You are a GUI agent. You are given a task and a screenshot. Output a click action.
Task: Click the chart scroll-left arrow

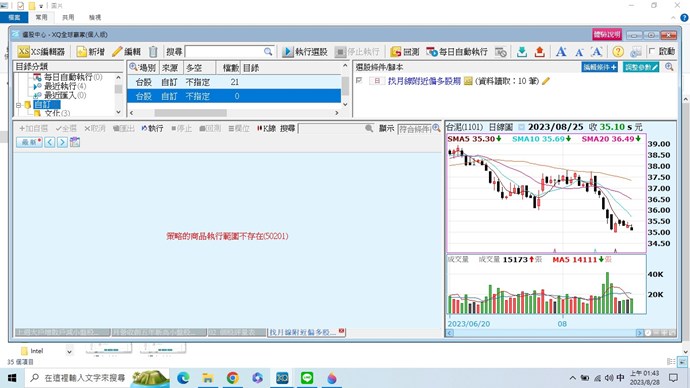click(x=450, y=333)
